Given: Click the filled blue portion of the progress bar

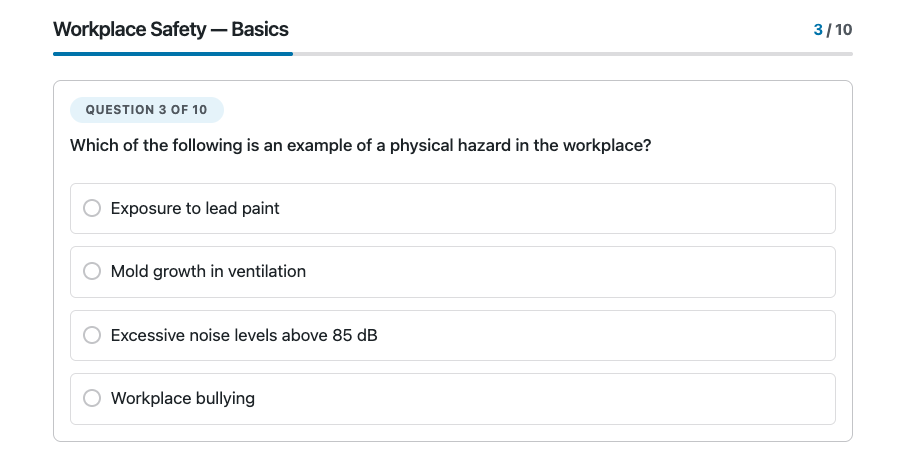Looking at the screenshot, I should pyautogui.click(x=172, y=53).
